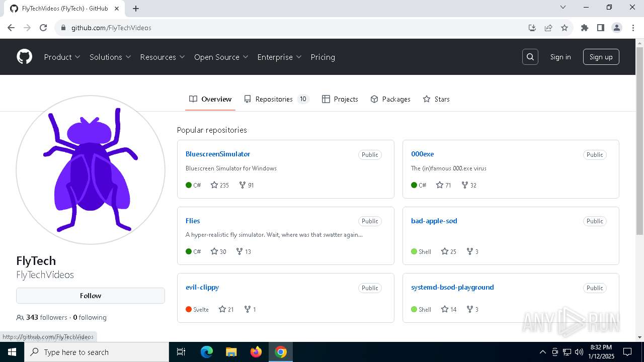Open a new Chrome tab
This screenshot has height=362, width=644.
coord(136,8)
